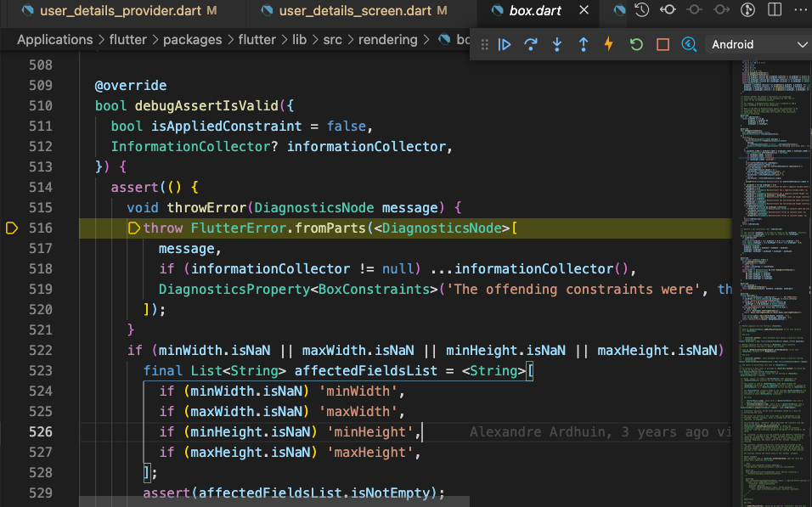Screen dimensions: 812x507
Task: Click the @override annotation on line 509
Action: (x=131, y=86)
